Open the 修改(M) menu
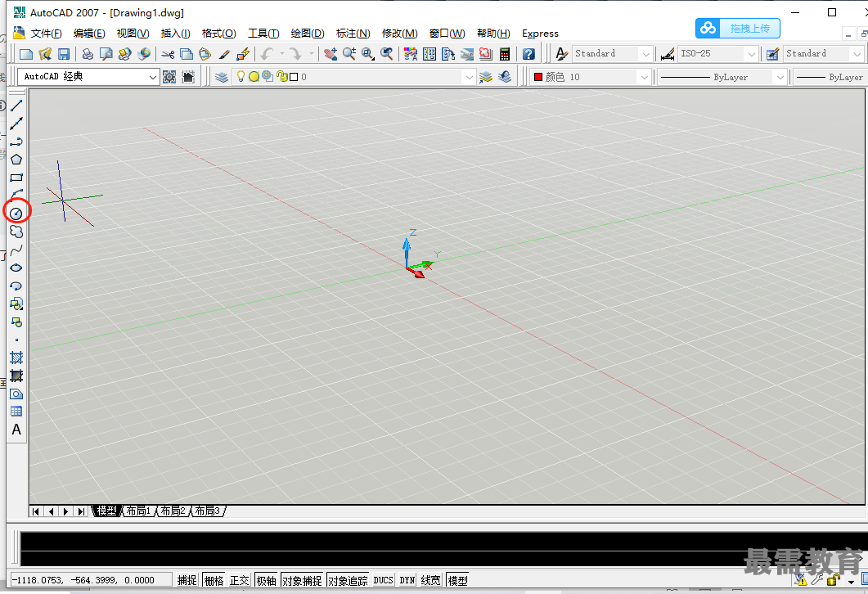The height and width of the screenshot is (594, 868). 400,34
